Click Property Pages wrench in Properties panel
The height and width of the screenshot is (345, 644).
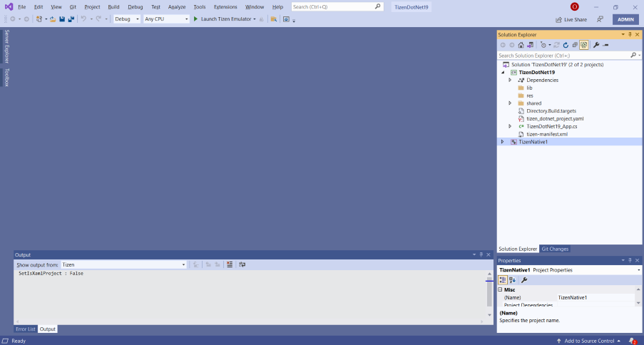point(524,280)
